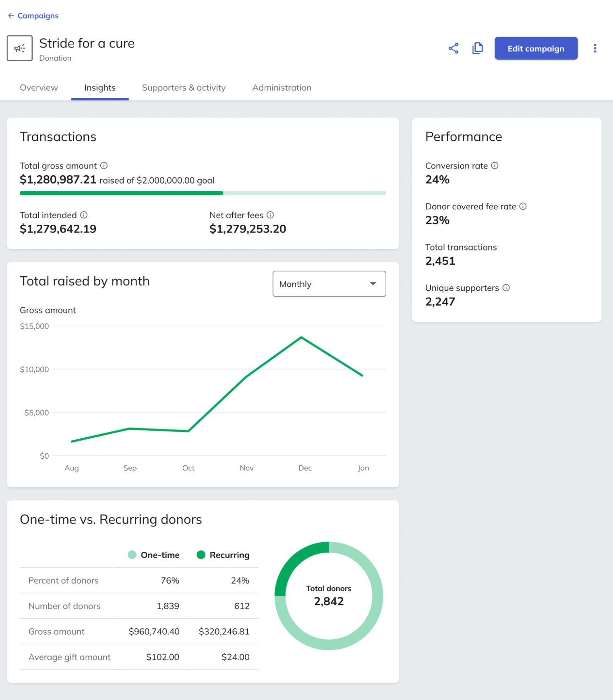Open the Administration tab

(282, 88)
